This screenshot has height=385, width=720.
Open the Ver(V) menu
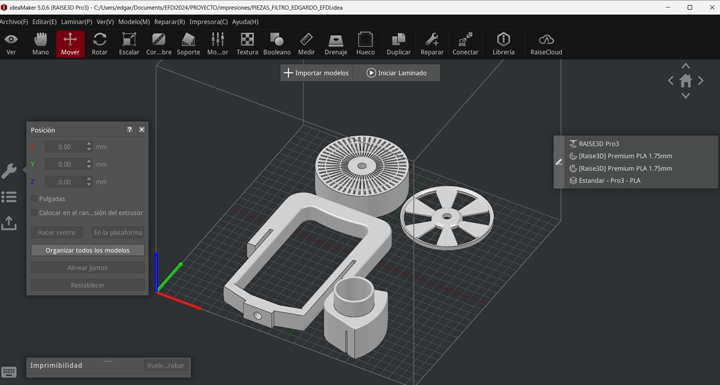(x=105, y=22)
